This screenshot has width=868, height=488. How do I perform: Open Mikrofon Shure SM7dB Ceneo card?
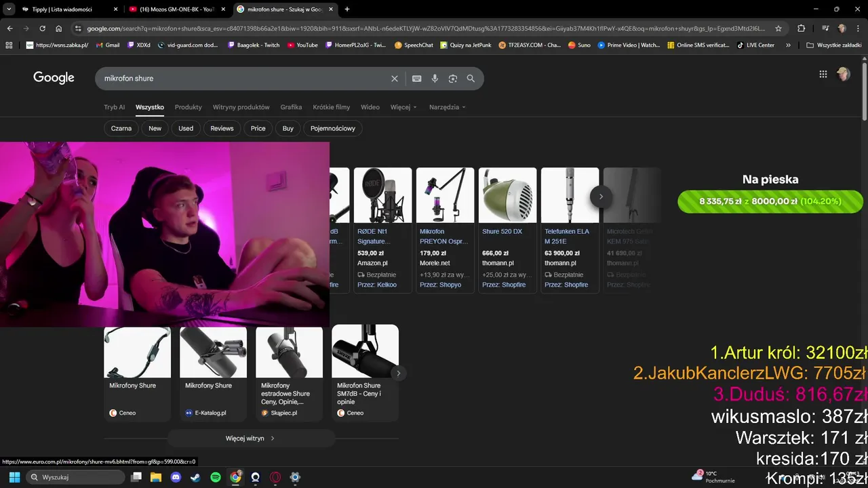click(x=365, y=373)
